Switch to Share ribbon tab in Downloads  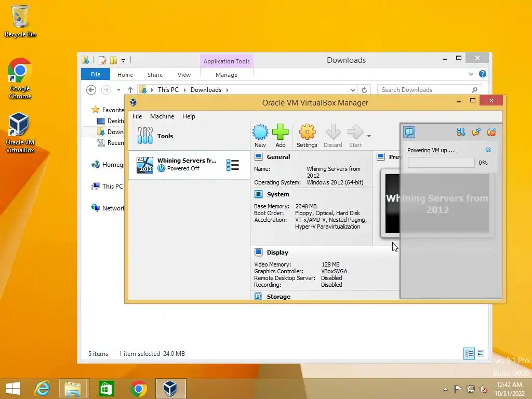155,75
